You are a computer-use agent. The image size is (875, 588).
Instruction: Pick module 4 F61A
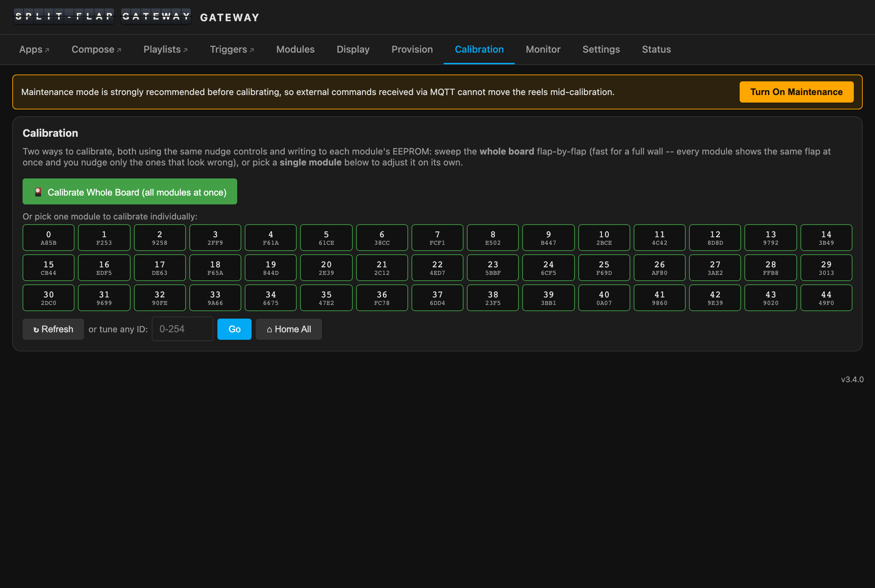[x=271, y=238]
